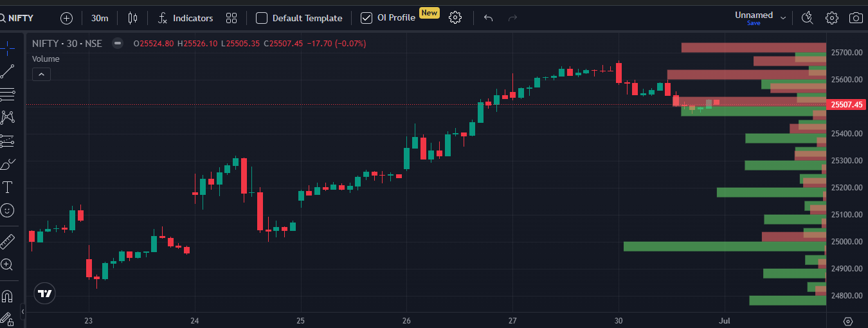Expand the layout dropdown arrow beside Unnamed
This screenshot has width=868, height=328.
[x=783, y=17]
